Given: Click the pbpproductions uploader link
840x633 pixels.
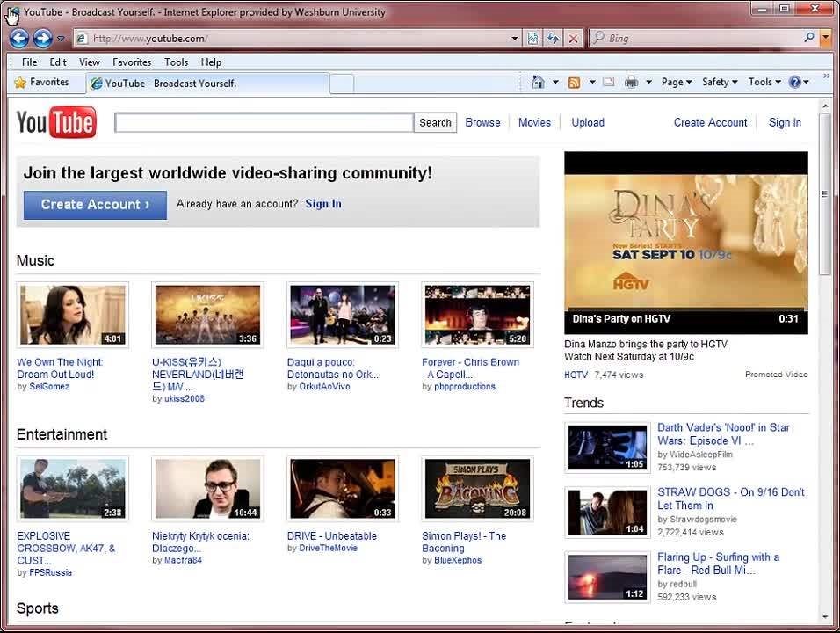Looking at the screenshot, I should 465,387.
